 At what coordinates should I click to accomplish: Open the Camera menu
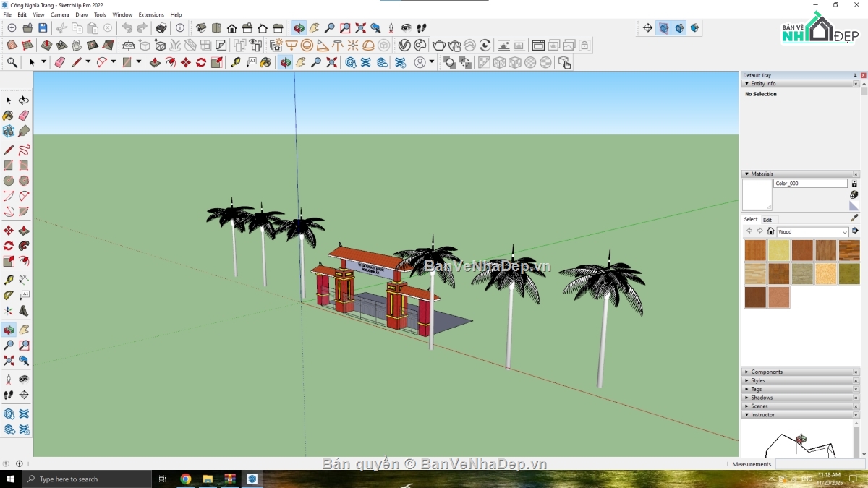(60, 14)
